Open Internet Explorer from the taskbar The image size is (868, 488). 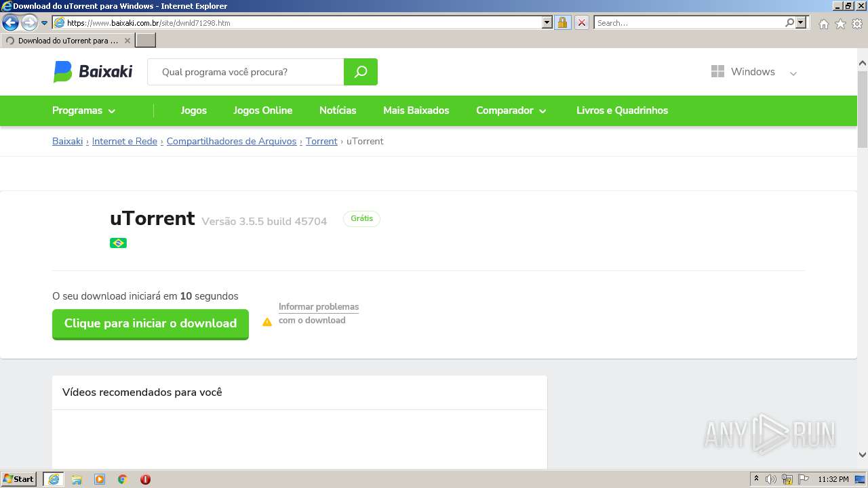click(54, 479)
